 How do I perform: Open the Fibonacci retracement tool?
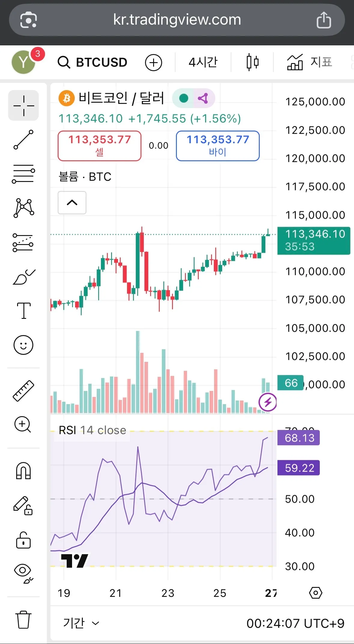click(x=23, y=174)
